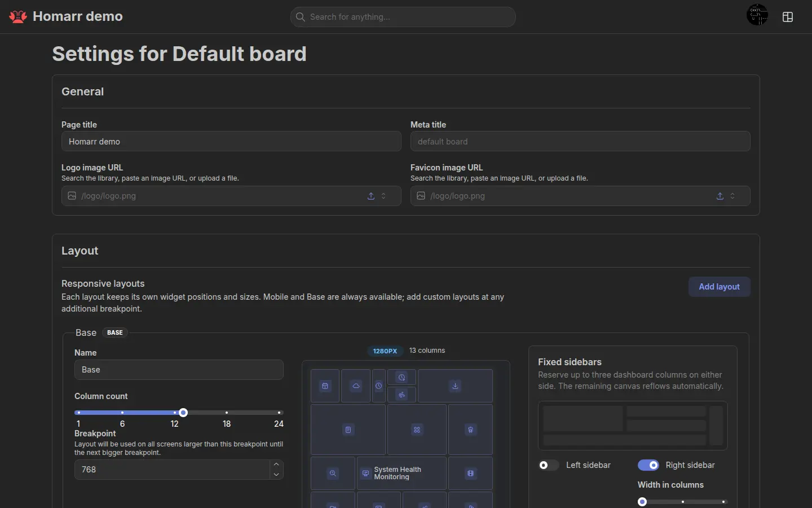Viewport: 812px width, 508px height.
Task: Open the Logo image URL library chevrons
Action: (383, 196)
